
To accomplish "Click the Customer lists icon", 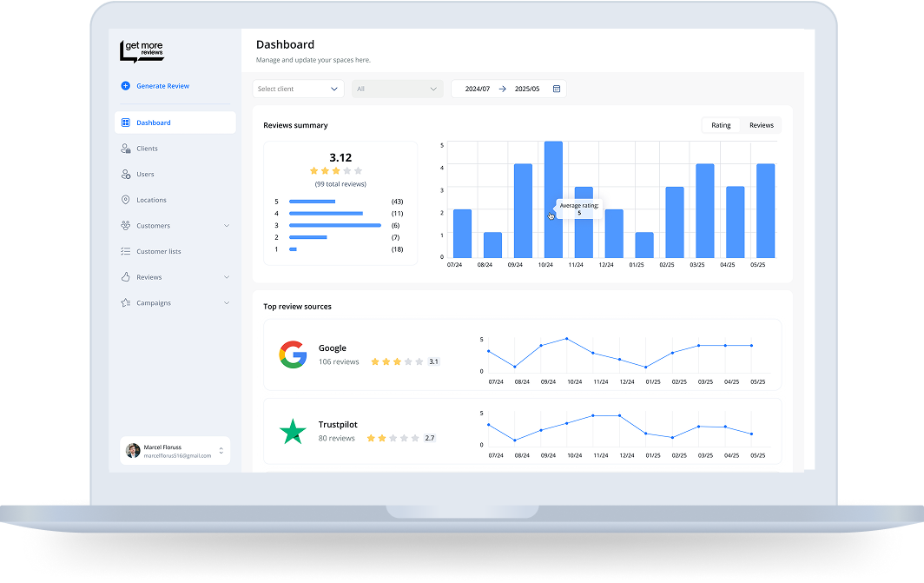I will [x=126, y=251].
